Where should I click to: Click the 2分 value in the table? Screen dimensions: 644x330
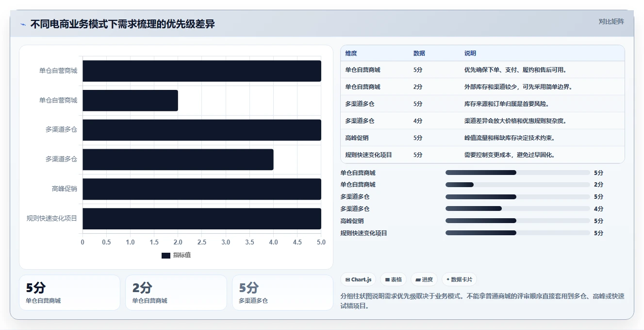[x=418, y=87]
